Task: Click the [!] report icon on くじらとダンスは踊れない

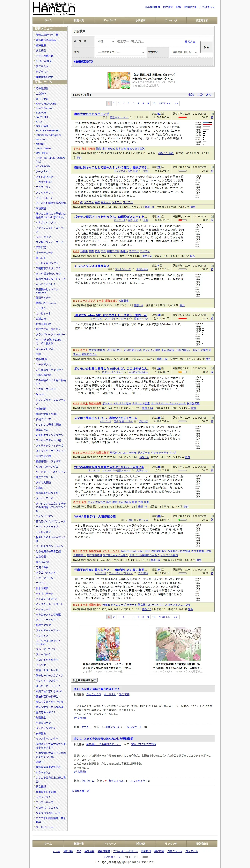Action: pyautogui.click(x=212, y=266)
